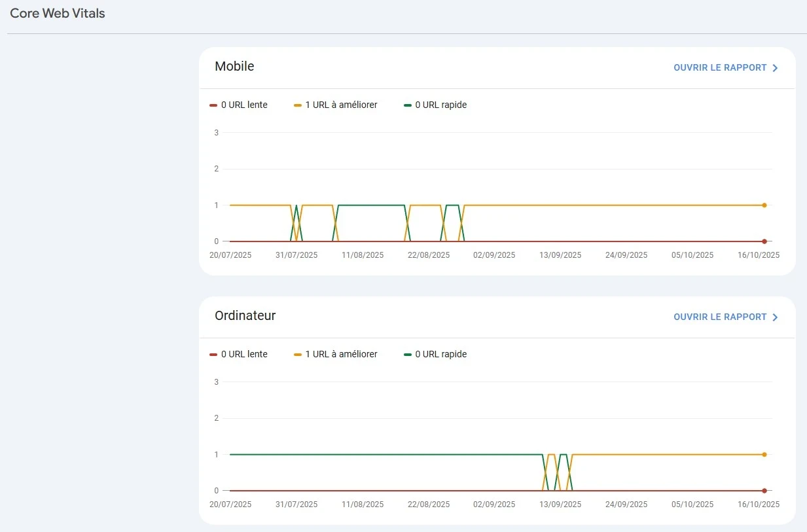Select the red endpoint dot on the Mobile chart

(x=764, y=241)
